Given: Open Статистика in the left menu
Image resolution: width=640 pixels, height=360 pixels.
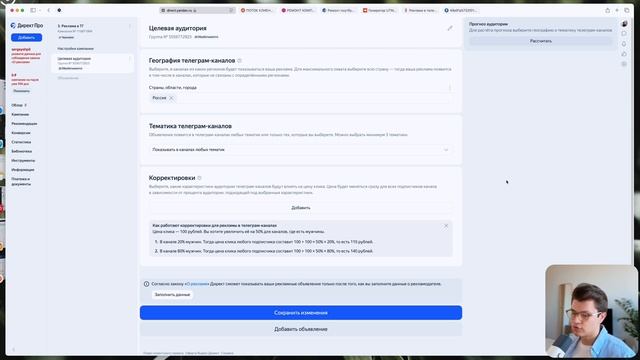Looking at the screenshot, I should (21, 142).
